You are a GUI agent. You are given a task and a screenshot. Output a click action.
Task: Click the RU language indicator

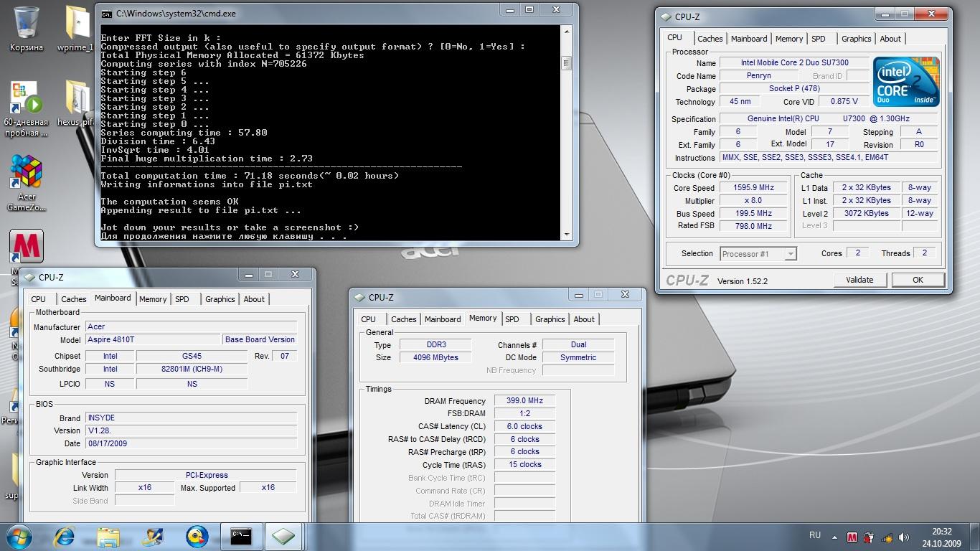[x=815, y=535]
